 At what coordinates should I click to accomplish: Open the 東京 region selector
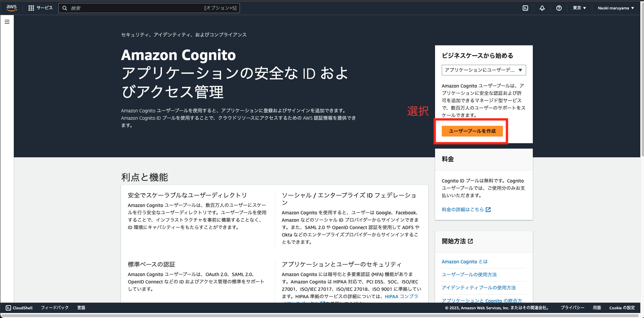point(579,8)
